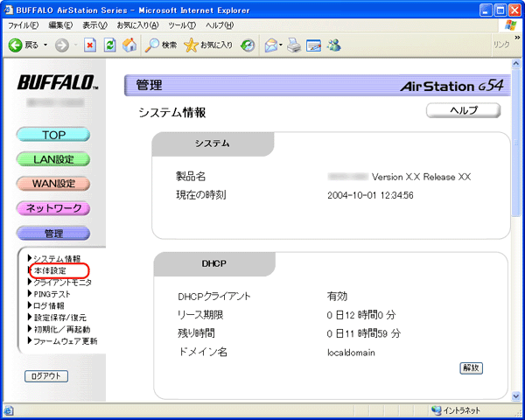This screenshot has height=420, width=525.
Task: Click the Mail envelope icon
Action: coord(271,45)
